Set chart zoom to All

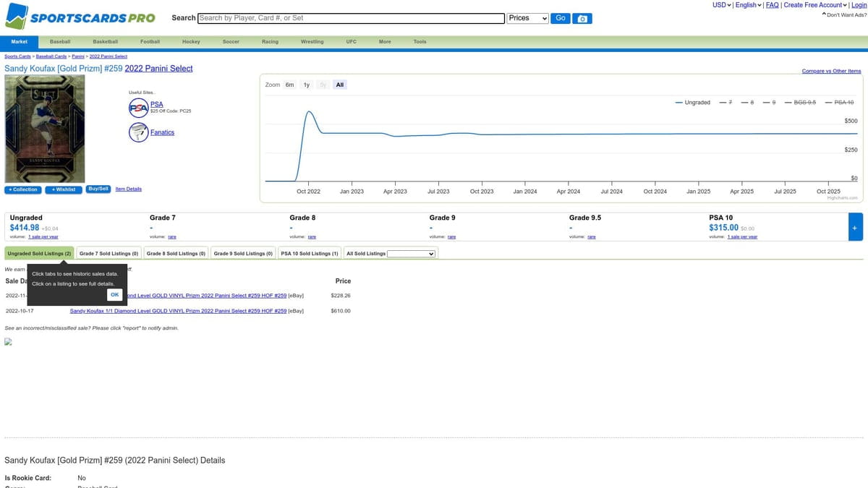tap(340, 85)
